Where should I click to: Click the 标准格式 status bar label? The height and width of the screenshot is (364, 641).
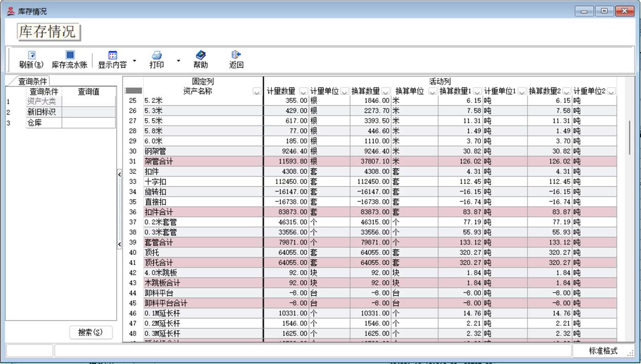[603, 351]
